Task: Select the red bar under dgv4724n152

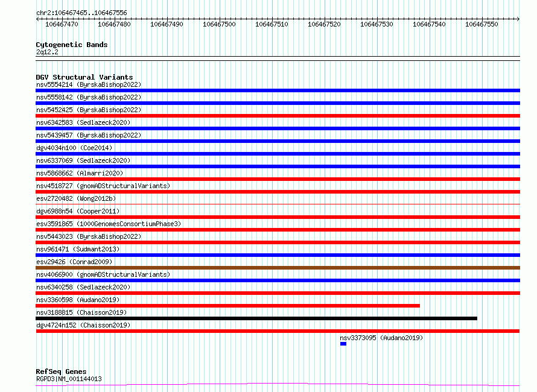Action: point(278,331)
